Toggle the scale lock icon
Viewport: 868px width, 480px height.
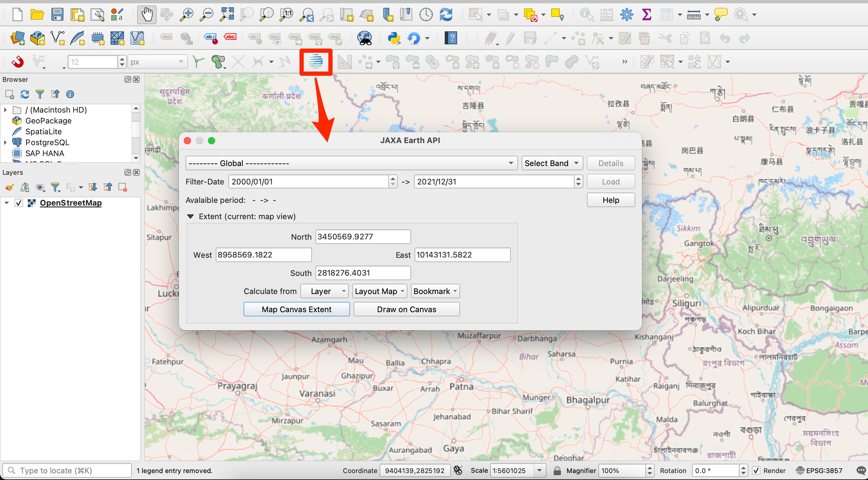click(557, 470)
